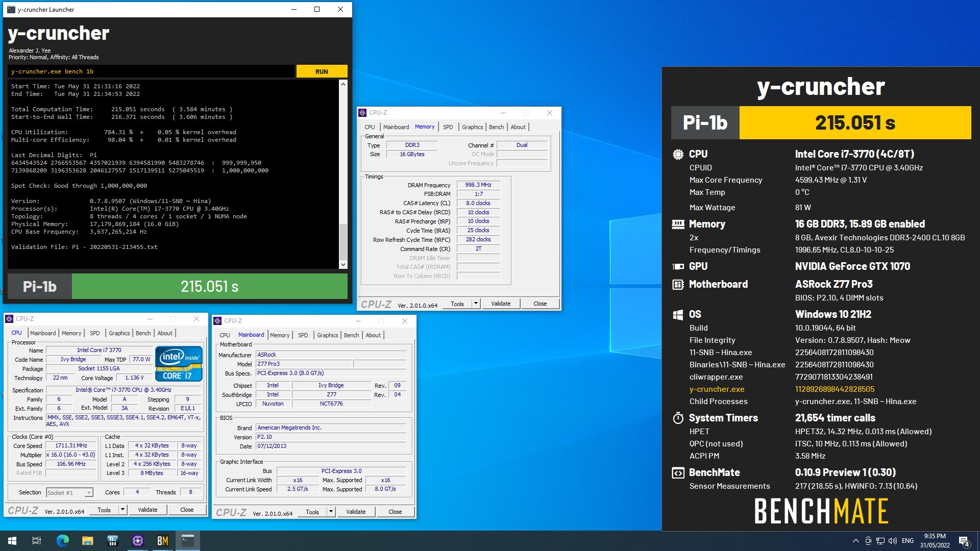Click the y-cruncher console scroll down arrow
This screenshot has width=980, height=551.
343,264
